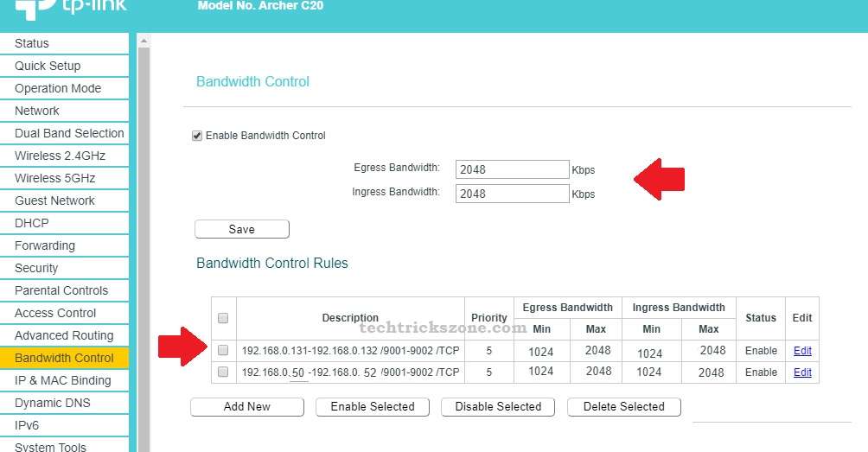
Task: Check the select-all rules header checkbox
Action: point(223,318)
